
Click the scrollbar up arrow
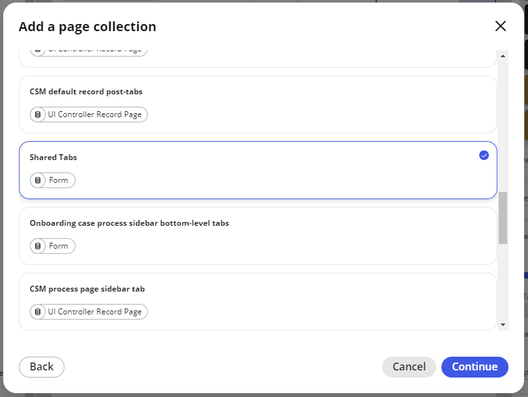coord(503,56)
